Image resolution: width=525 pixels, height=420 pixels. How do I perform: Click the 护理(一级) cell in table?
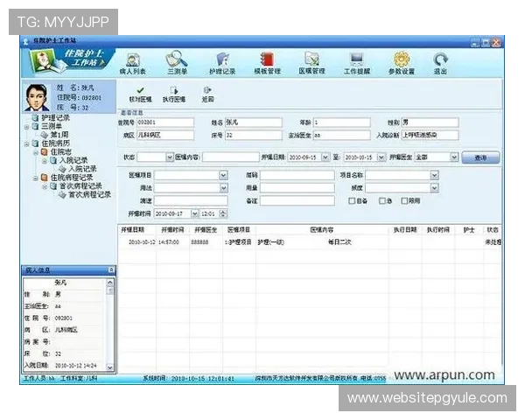point(270,241)
